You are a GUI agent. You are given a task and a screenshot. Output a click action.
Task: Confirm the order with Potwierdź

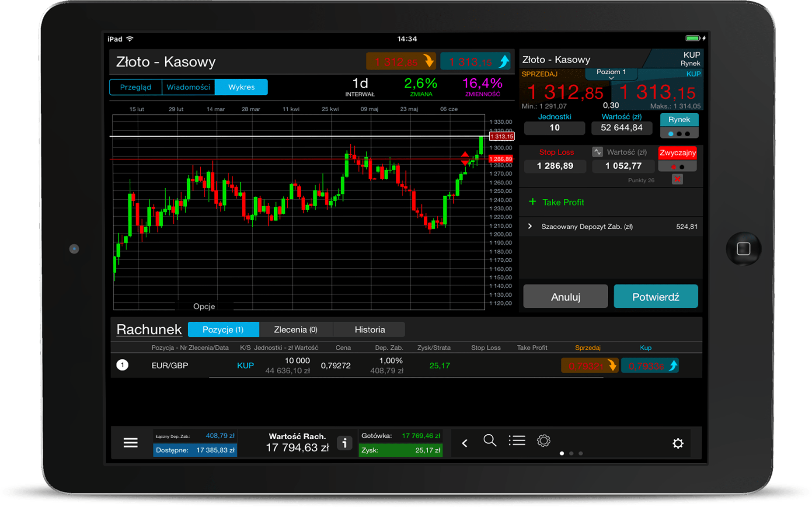tap(655, 296)
